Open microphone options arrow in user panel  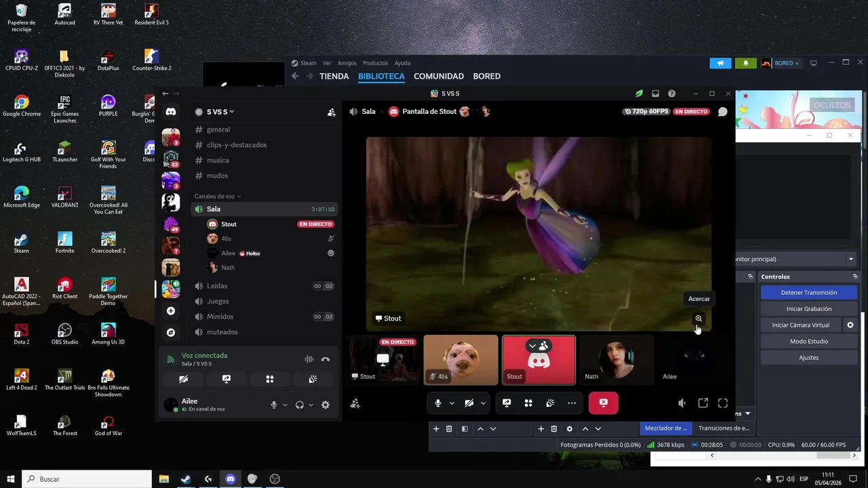[x=285, y=405]
